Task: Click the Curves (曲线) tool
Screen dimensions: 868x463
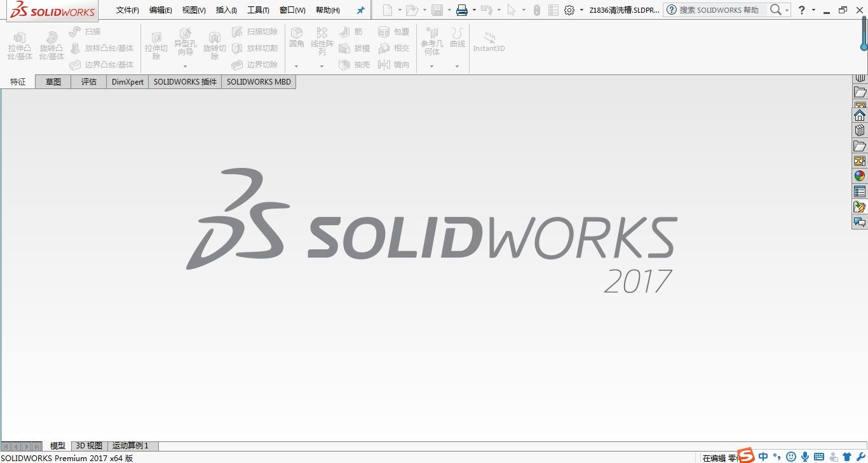Action: click(458, 38)
